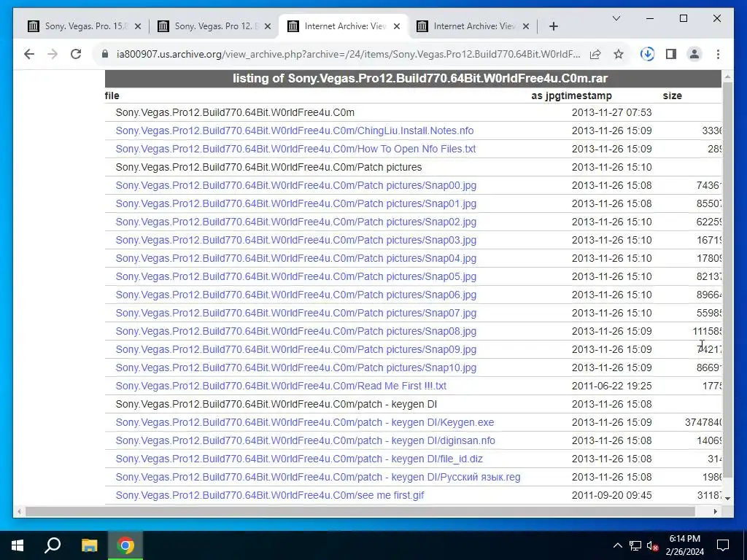
Task: Click the vertical scrollbar down arrow
Action: pos(727,499)
